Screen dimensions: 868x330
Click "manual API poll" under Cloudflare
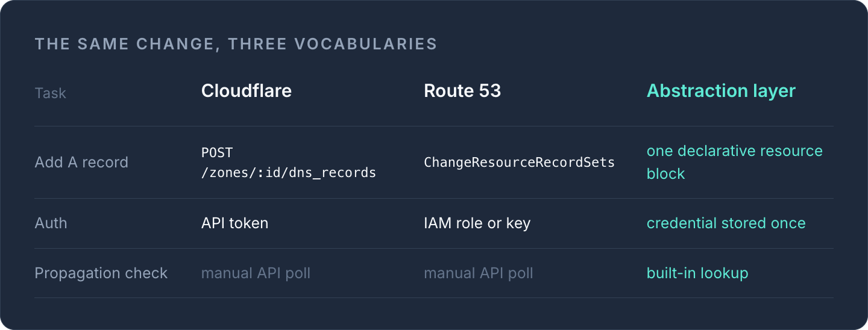[256, 273]
